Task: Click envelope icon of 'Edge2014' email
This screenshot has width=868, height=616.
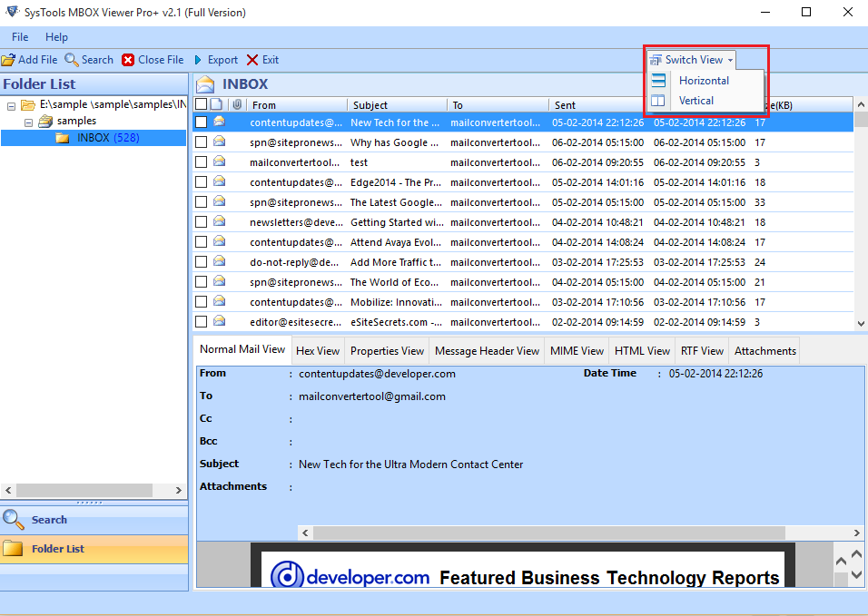Action: (x=220, y=181)
